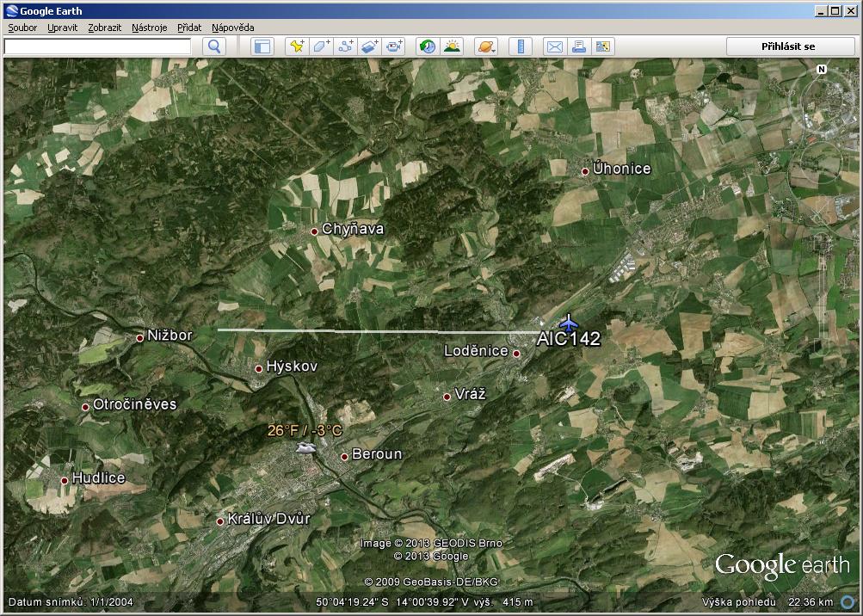Click the Výška pohledu 22.36 km readout
This screenshot has width=863, height=616.
(x=767, y=602)
